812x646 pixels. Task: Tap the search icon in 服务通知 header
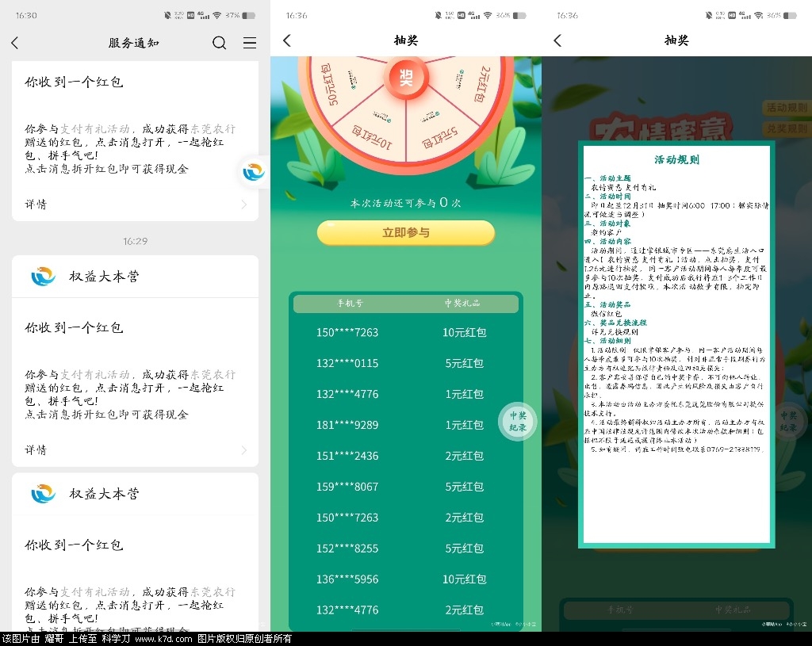(x=220, y=43)
